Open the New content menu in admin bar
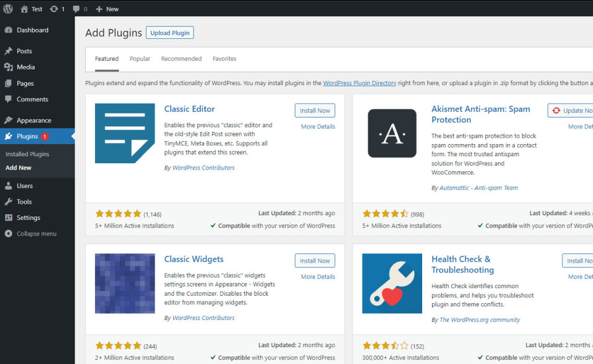This screenshot has width=593, height=364. point(107,9)
